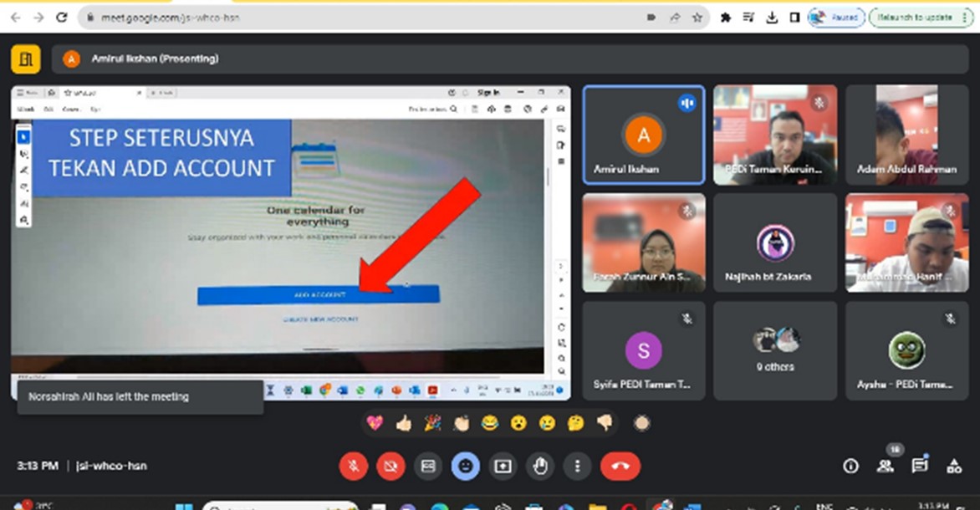Show everyone with the participants icon
The height and width of the screenshot is (510, 980).
tap(886, 467)
